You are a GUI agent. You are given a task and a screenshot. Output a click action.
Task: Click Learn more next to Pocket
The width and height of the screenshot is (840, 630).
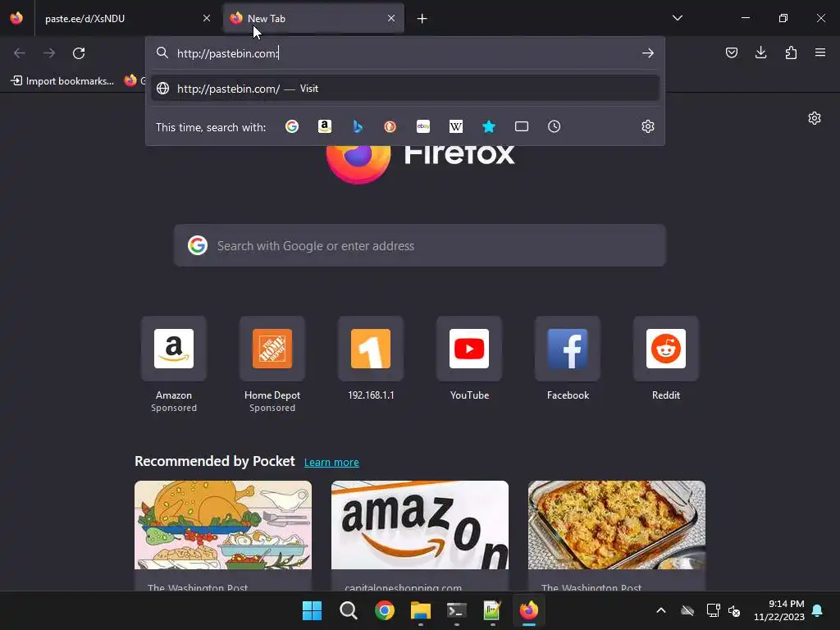coord(331,463)
